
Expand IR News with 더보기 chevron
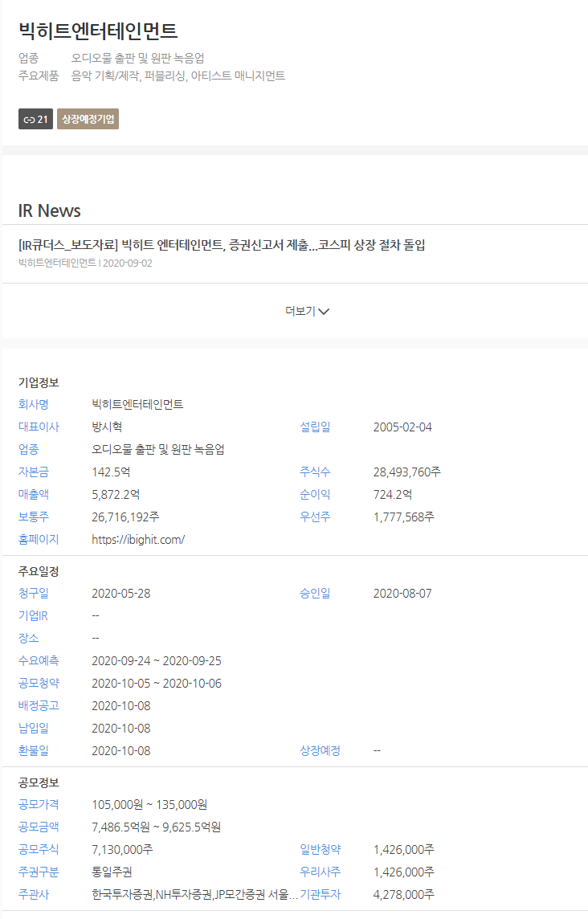307,311
